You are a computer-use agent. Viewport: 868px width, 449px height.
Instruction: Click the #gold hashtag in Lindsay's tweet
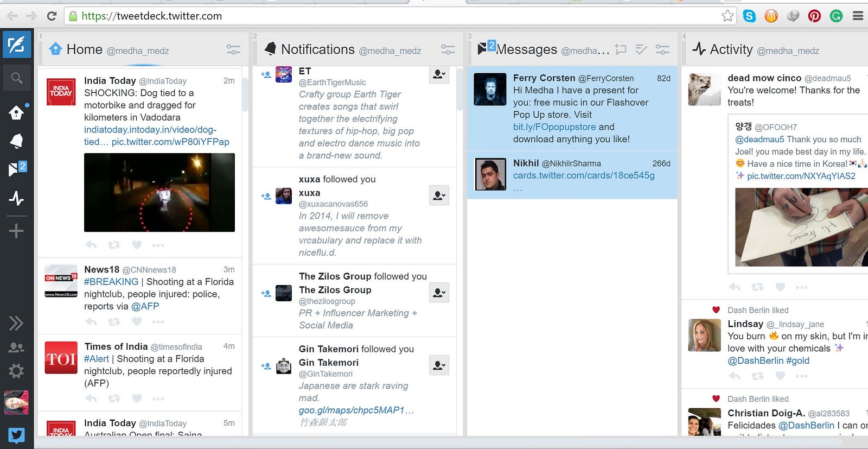tap(797, 361)
